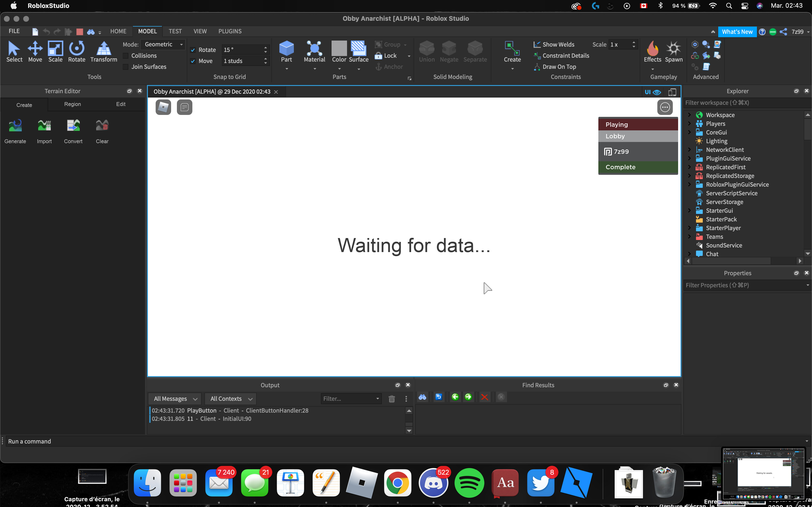
Task: Toggle UI visibility eye icon
Action: tap(657, 92)
